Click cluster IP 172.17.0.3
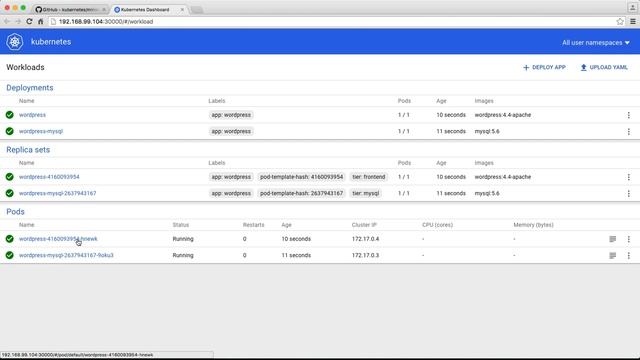This screenshot has height=360, width=640. (x=365, y=256)
